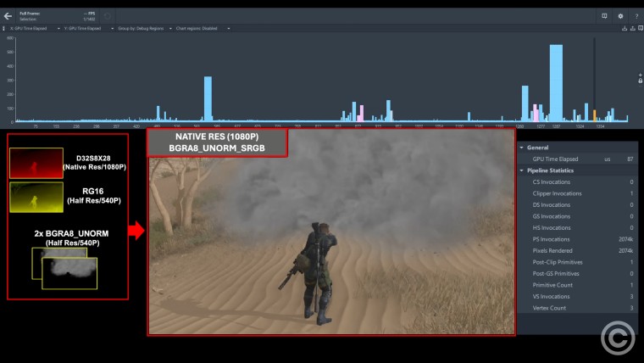Viewport: 644px width, 363px height.
Task: Click the refresh icon beside frame info
Action: (108, 15)
